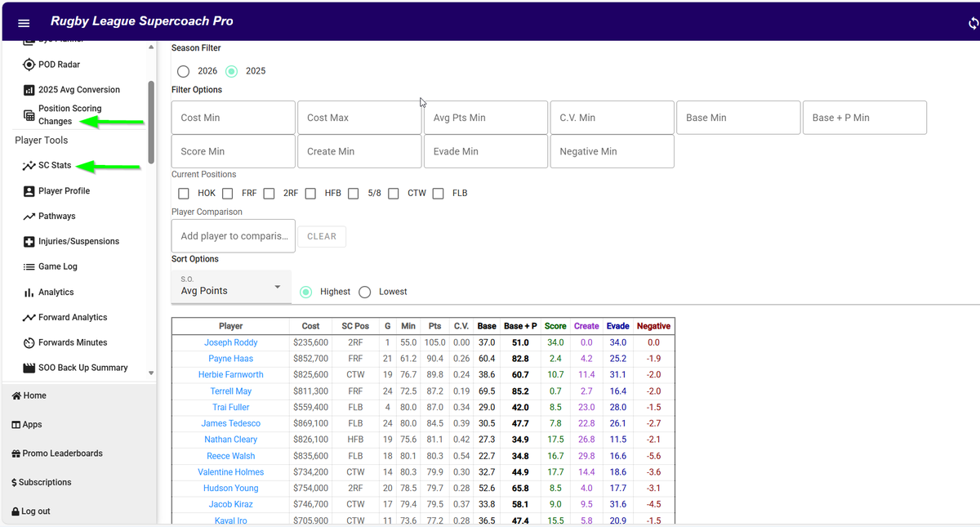Click the Injuries/Suspensions medical cross icon
The image size is (980, 527).
click(x=29, y=242)
